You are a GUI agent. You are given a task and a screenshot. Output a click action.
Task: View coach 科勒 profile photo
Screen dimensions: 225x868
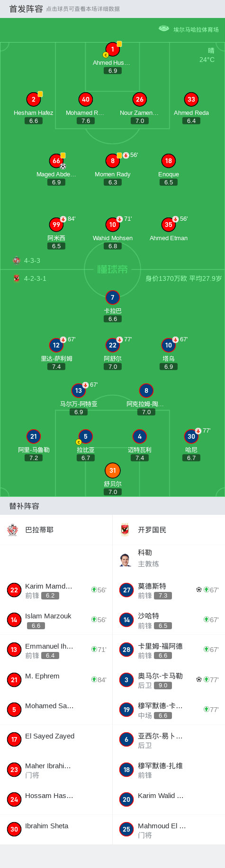tap(125, 560)
